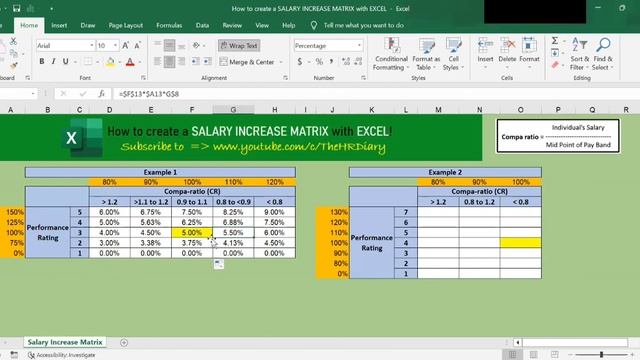Screen dimensions: 640x360
Task: Toggle Align Left
Action: click(157, 62)
